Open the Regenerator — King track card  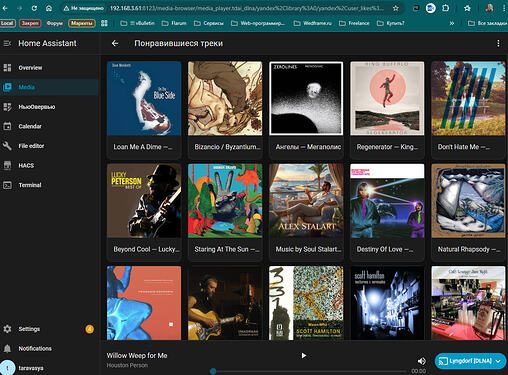pos(387,109)
